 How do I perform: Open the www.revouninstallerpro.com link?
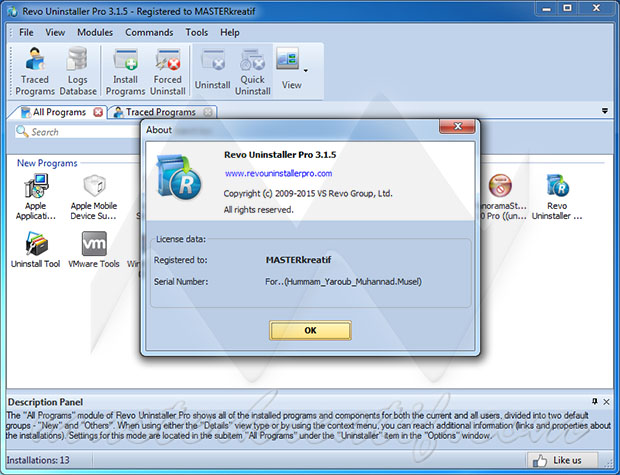[278, 173]
